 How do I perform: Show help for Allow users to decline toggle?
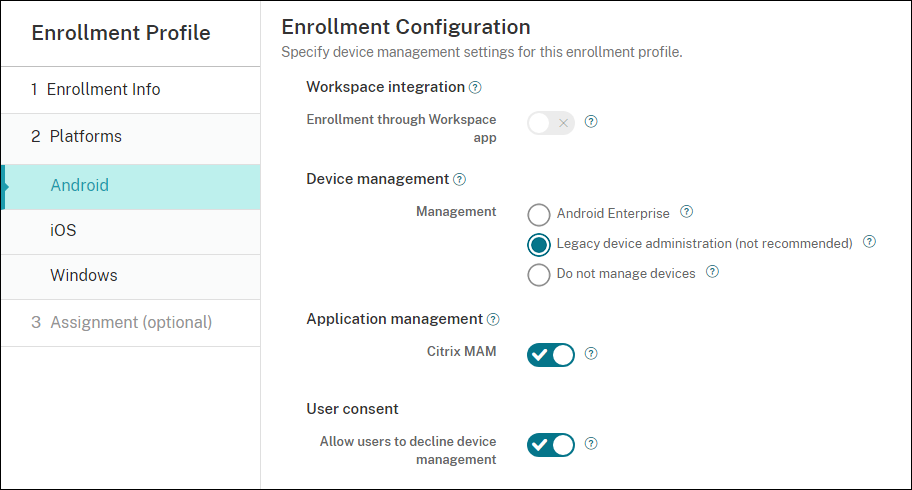[591, 443]
